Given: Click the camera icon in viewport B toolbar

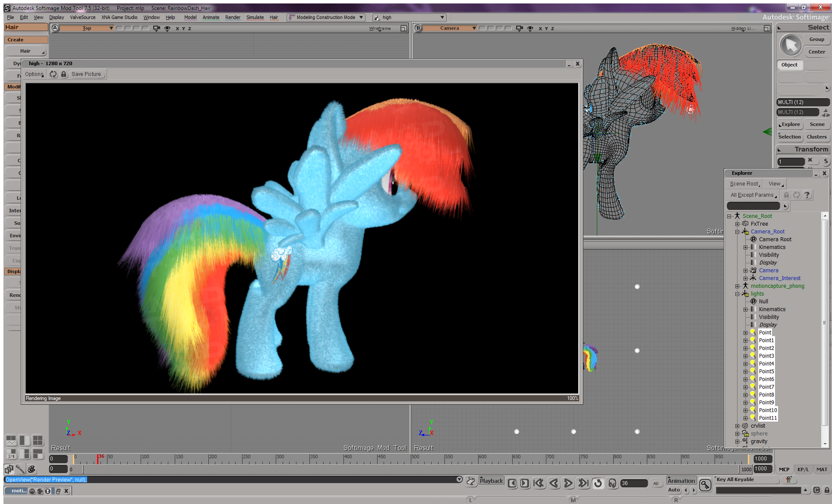Looking at the screenshot, I should tap(519, 28).
